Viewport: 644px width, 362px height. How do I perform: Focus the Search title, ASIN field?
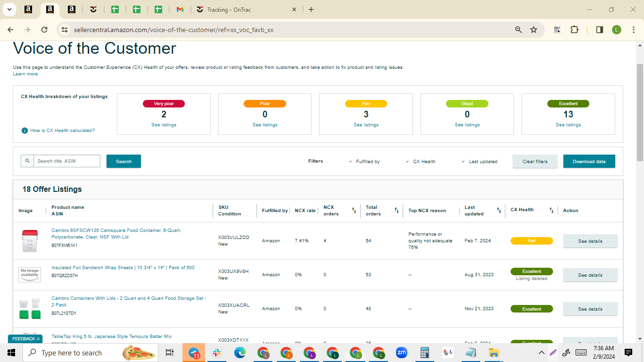tap(66, 161)
